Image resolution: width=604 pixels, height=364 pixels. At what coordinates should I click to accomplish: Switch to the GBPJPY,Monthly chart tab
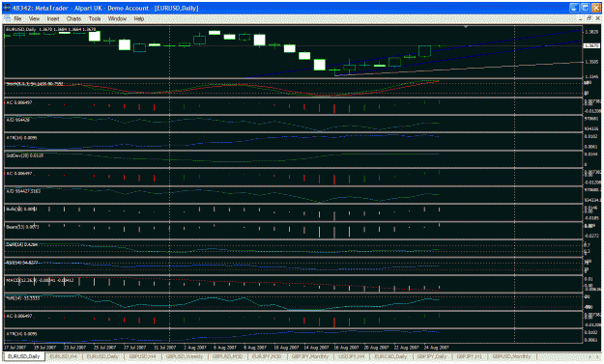coord(310,356)
